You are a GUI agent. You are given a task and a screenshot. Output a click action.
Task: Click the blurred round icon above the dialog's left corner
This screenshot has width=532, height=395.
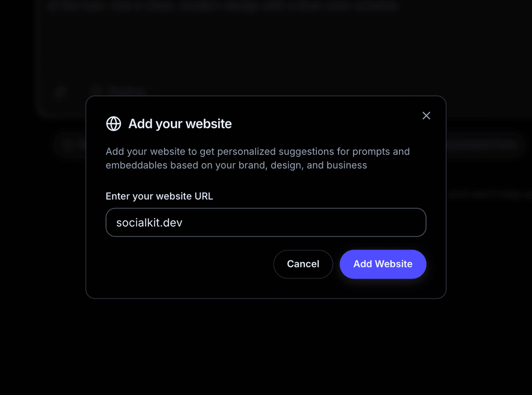click(x=61, y=91)
